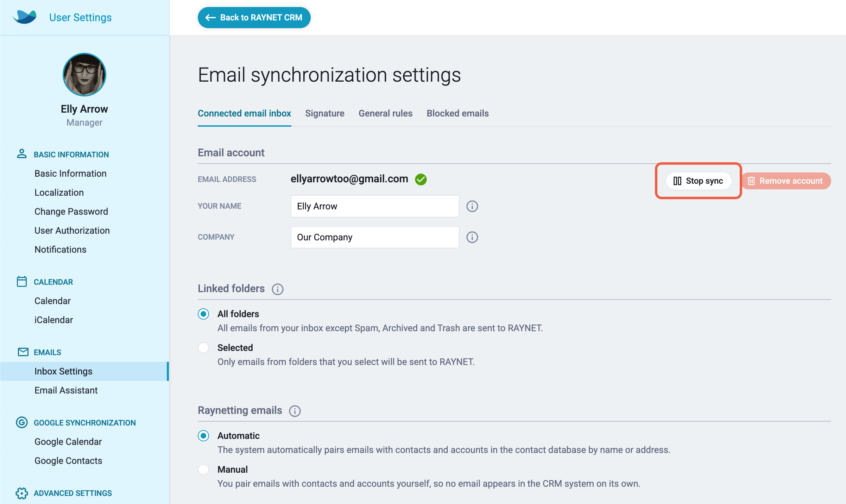
Task: Switch to the Signature tab
Action: [325, 113]
